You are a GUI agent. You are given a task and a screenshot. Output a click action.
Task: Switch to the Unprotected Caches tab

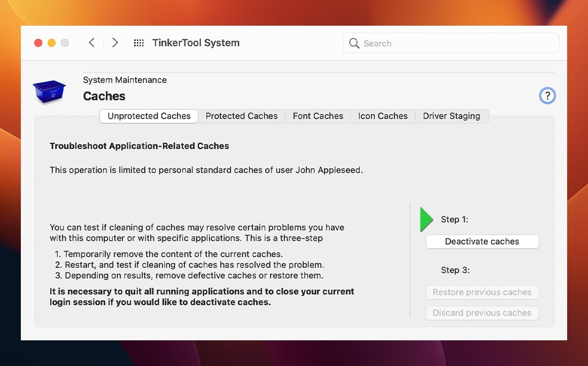pos(149,116)
